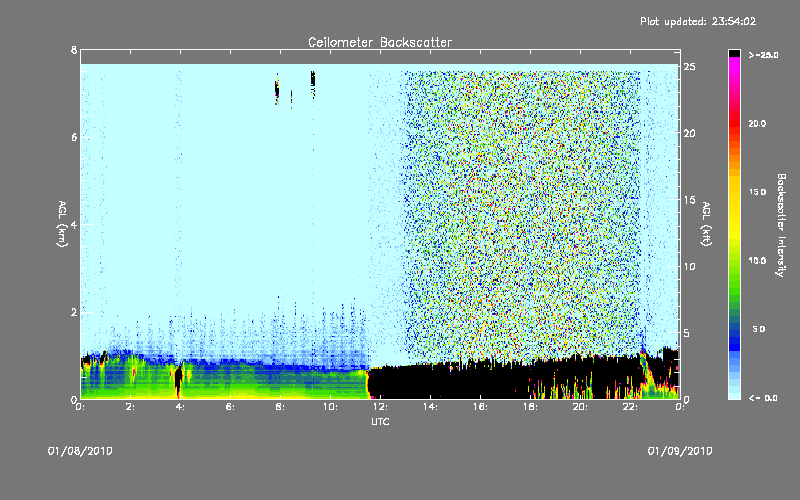Click the red region near 20.0 on colorbar
Screen dimensions: 800x500
(734, 123)
